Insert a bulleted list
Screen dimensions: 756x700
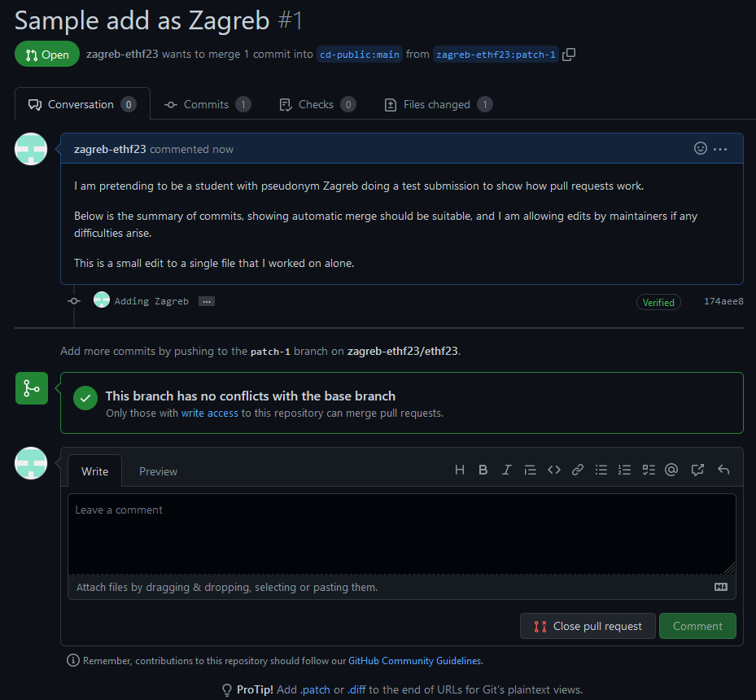[x=601, y=470]
